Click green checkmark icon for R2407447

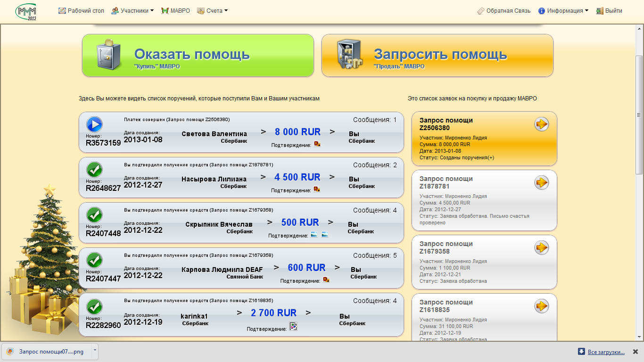[x=95, y=260]
